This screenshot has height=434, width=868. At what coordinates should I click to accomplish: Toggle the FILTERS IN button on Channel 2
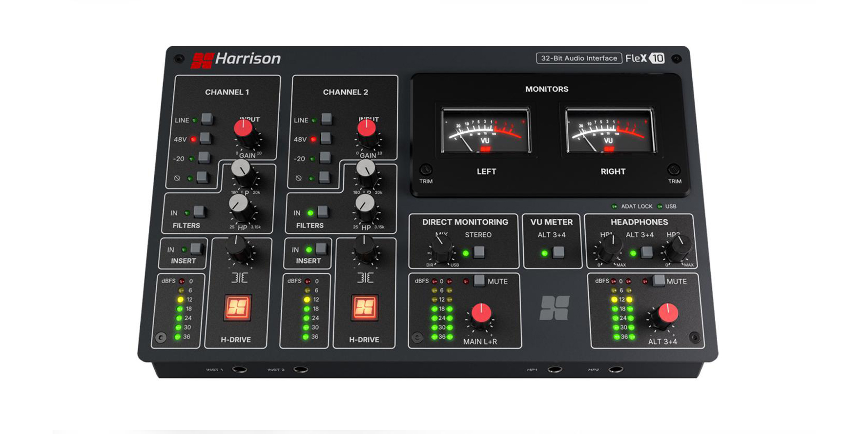[323, 211]
